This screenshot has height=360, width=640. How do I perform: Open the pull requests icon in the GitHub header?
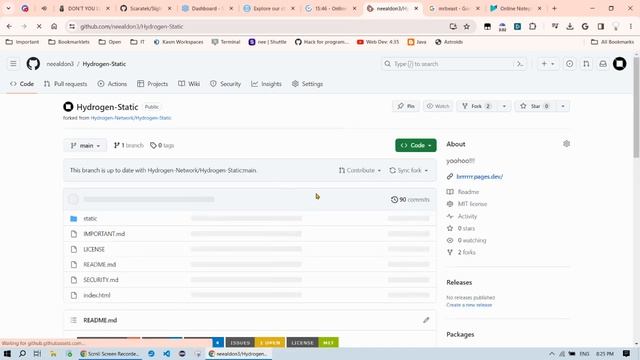point(586,64)
